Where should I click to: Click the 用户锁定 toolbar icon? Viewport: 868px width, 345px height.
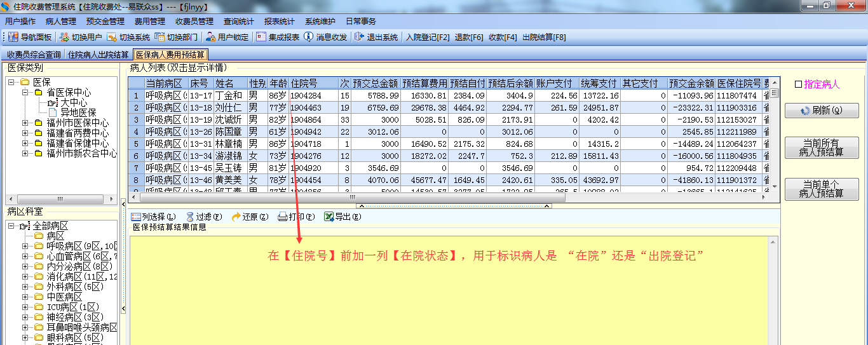tap(210, 37)
